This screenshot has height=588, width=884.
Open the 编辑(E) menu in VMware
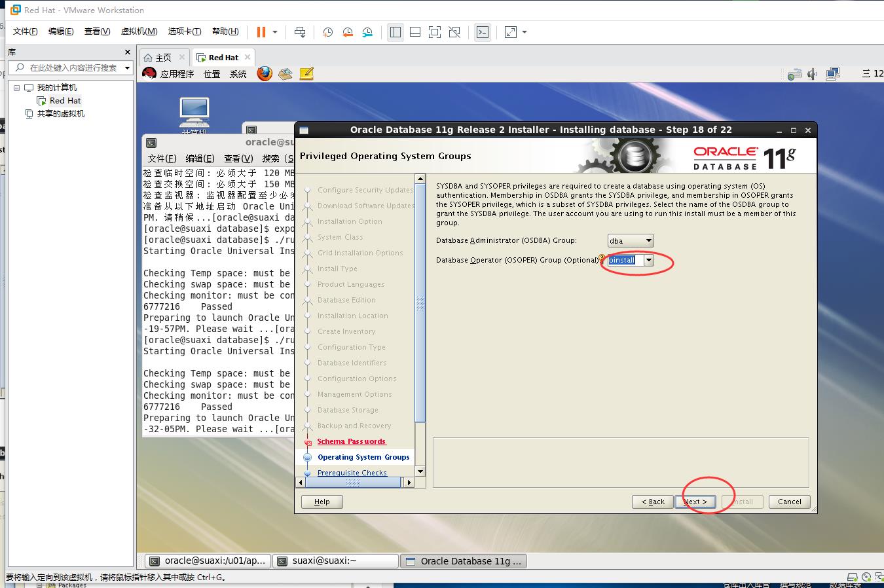61,31
